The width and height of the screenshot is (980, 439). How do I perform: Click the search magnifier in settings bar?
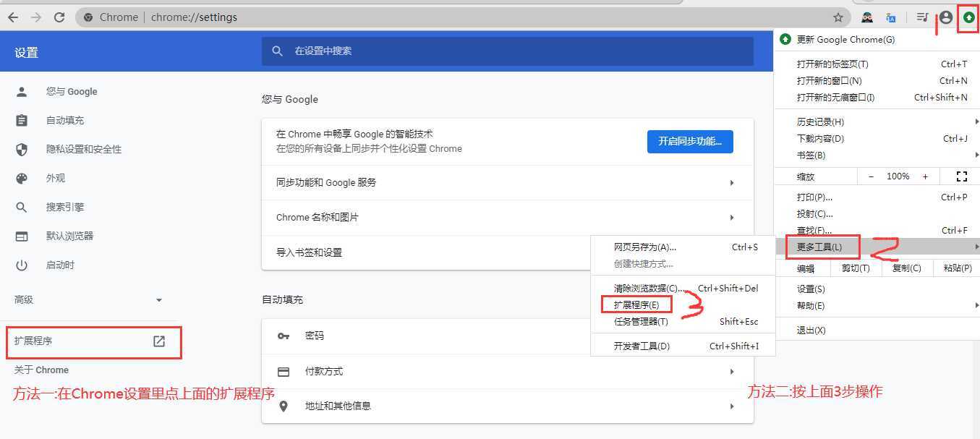tap(277, 51)
